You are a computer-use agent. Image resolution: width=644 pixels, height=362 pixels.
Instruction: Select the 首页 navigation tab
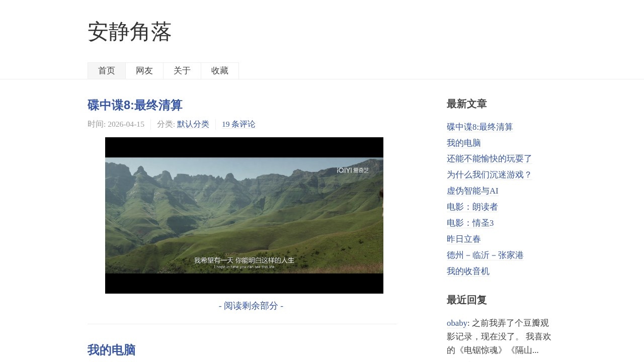click(107, 71)
